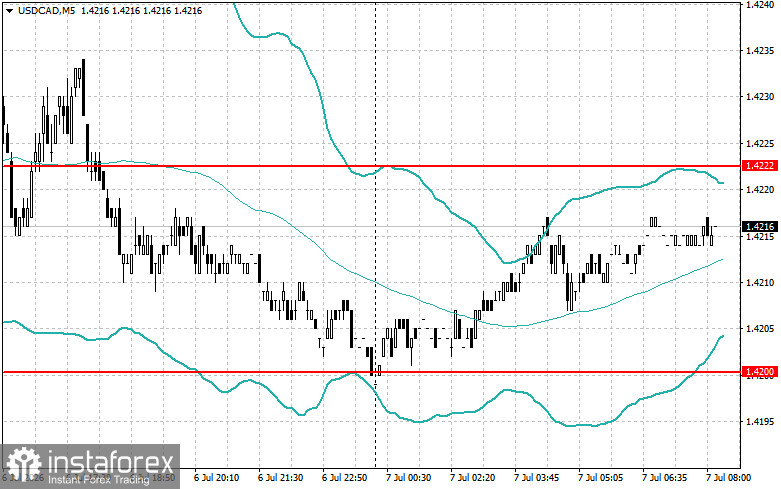Click the 6 Jul 21:30 time label

coord(280,478)
